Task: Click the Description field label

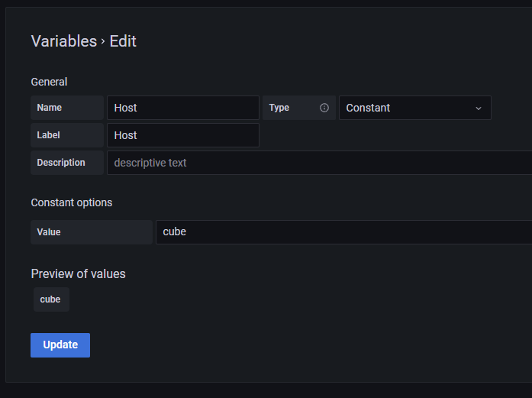Action: coord(67,163)
